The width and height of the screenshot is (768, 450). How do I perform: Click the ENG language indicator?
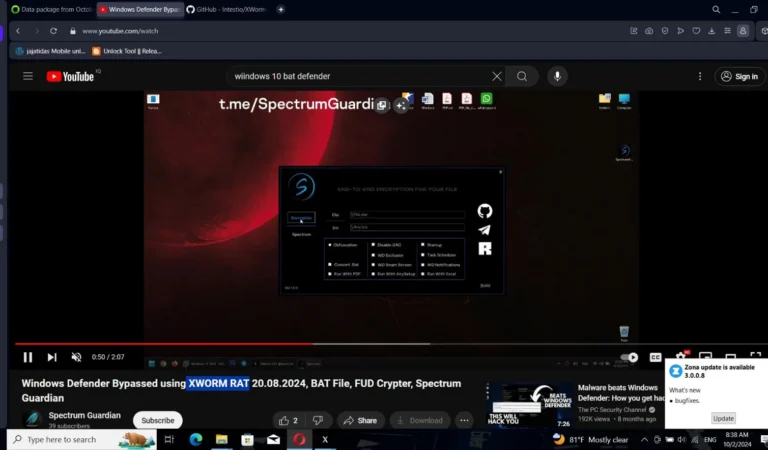click(x=710, y=439)
